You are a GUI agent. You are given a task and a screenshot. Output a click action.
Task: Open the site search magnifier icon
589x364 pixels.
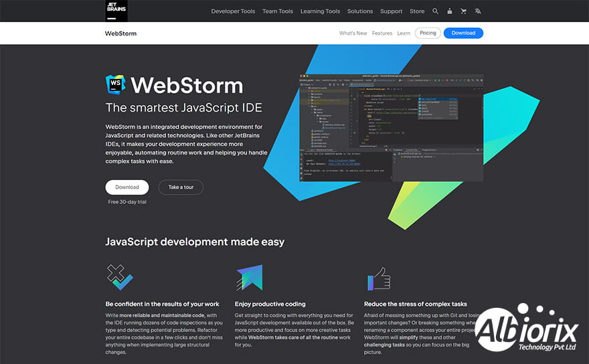point(435,11)
